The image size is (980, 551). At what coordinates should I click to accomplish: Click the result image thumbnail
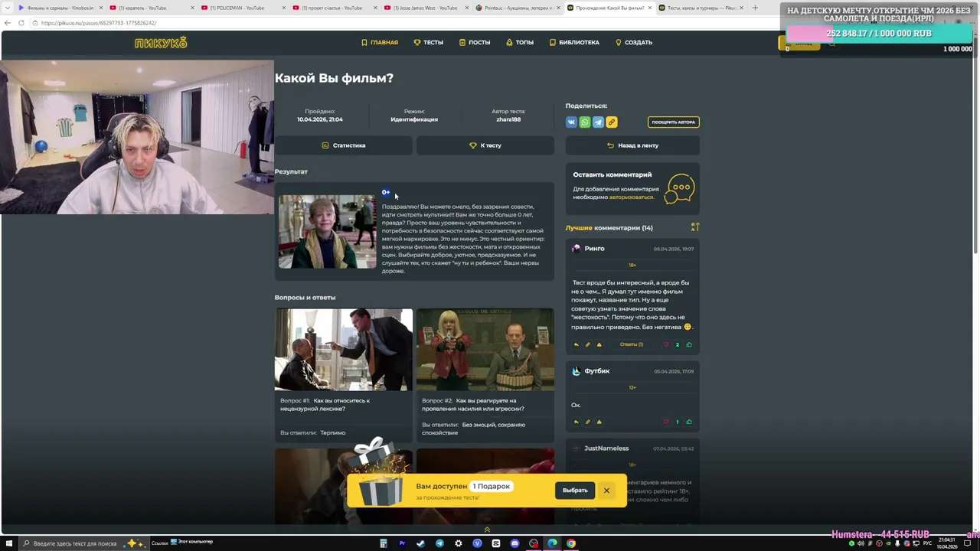click(x=327, y=231)
